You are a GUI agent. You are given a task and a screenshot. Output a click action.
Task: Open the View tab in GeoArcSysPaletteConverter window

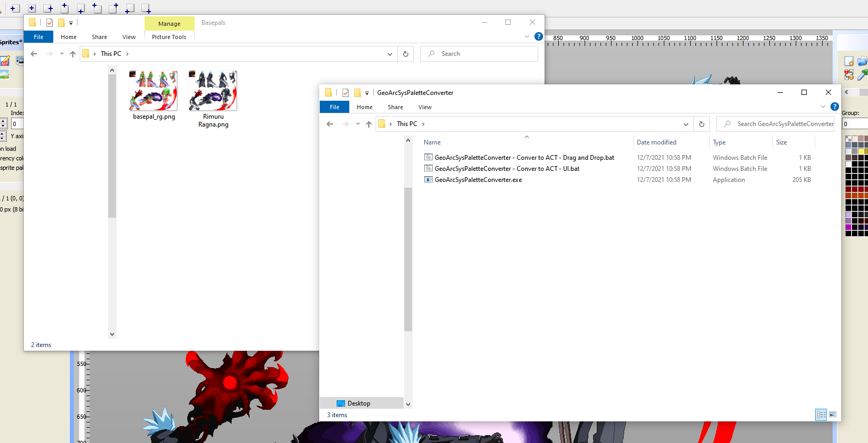coord(425,107)
